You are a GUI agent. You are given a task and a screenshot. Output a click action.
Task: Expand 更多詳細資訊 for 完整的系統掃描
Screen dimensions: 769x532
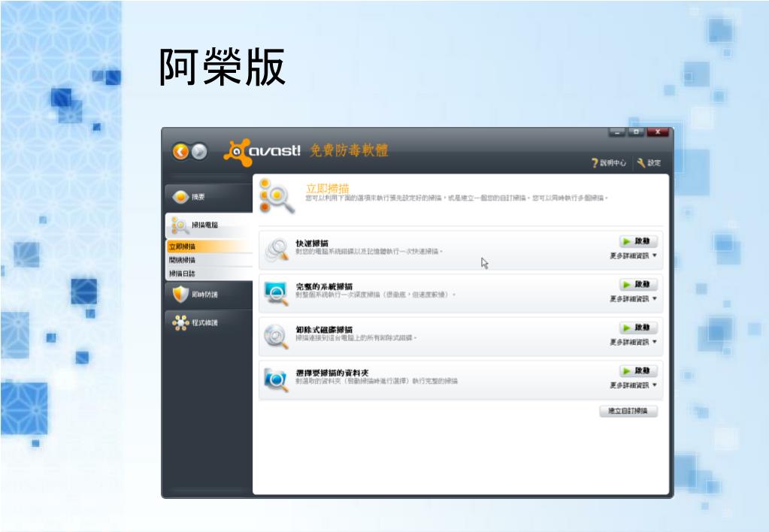tap(633, 299)
